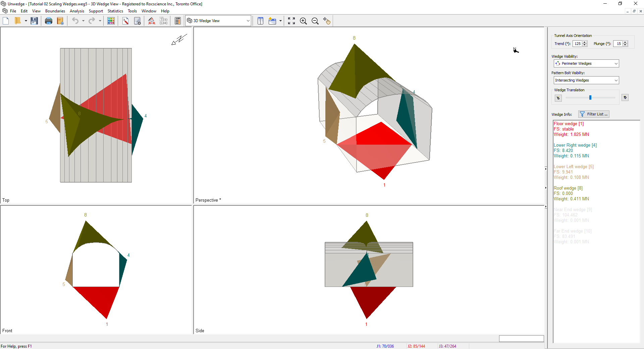Select Far End wedge [10] info entry
This screenshot has width=644, height=349.
[x=573, y=236]
